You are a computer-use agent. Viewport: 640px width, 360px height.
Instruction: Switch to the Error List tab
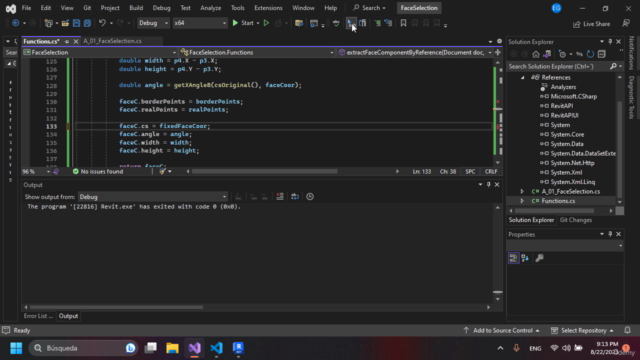[38, 316]
